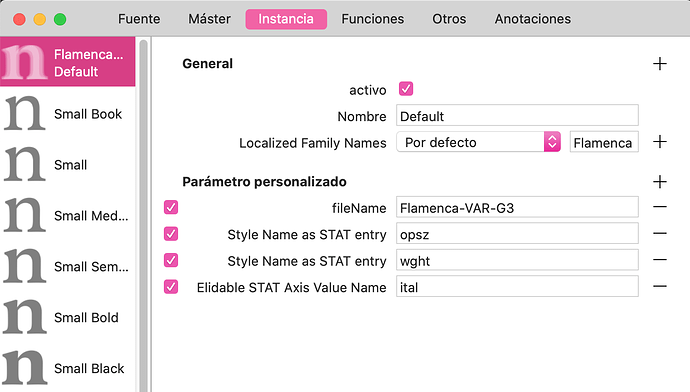Open the Máster tab

(209, 19)
